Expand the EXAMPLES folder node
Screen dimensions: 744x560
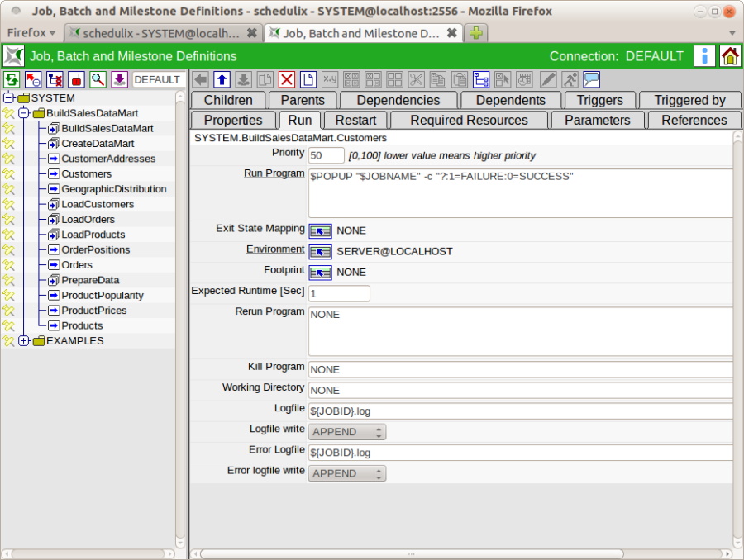pos(24,340)
